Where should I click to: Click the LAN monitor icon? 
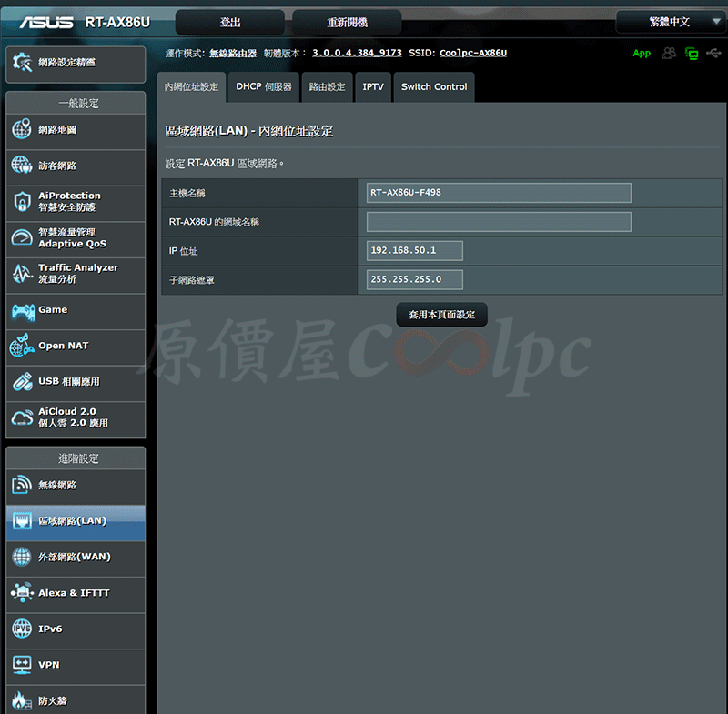click(22, 520)
